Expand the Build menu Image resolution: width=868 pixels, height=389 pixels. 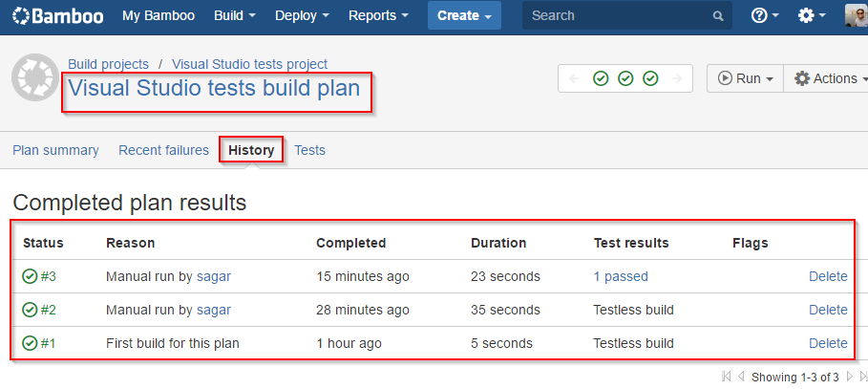point(235,15)
